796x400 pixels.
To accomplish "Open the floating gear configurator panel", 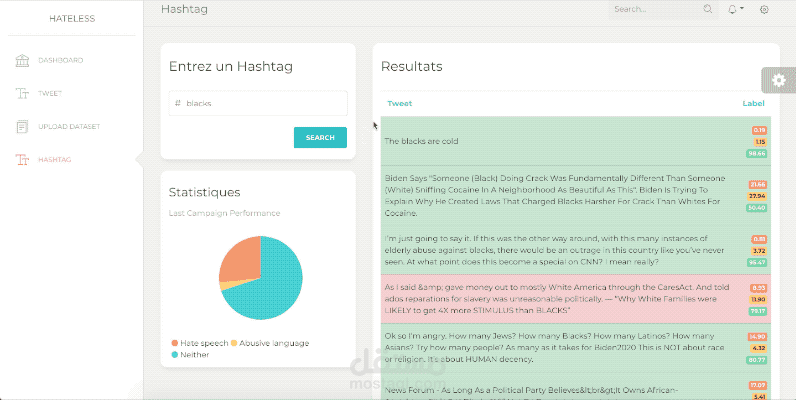I will point(779,80).
